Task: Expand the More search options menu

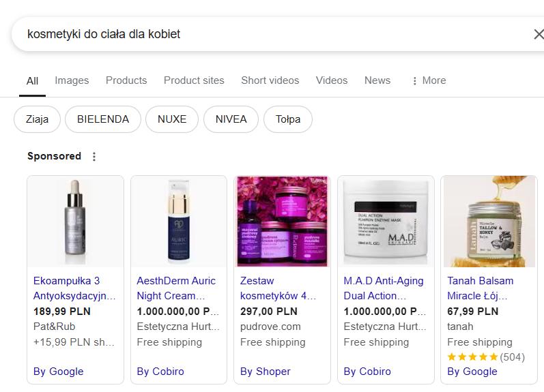Action: [429, 80]
